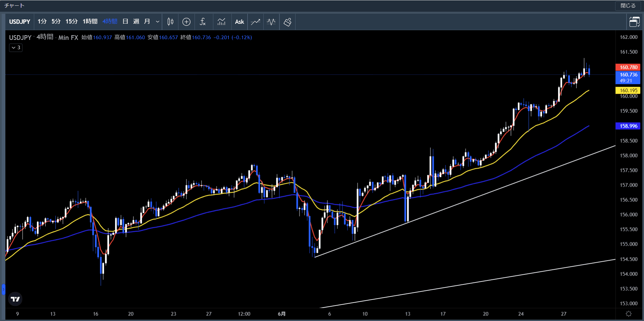Click the 高値 161.060 high value
Screen dimensions: 644x321
[129, 38]
